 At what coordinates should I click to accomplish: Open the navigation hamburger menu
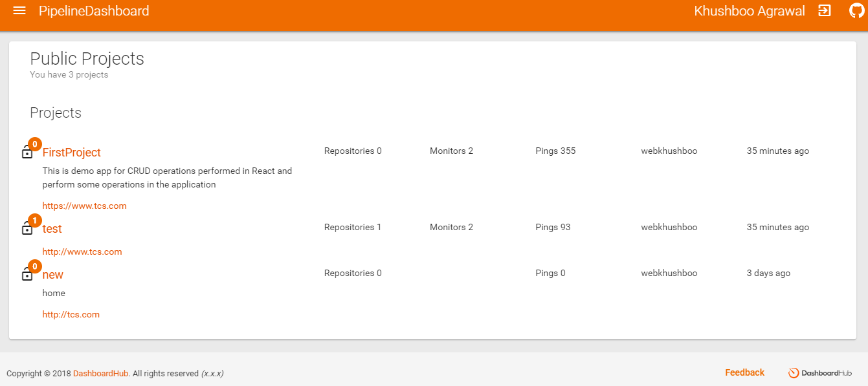pyautogui.click(x=19, y=10)
